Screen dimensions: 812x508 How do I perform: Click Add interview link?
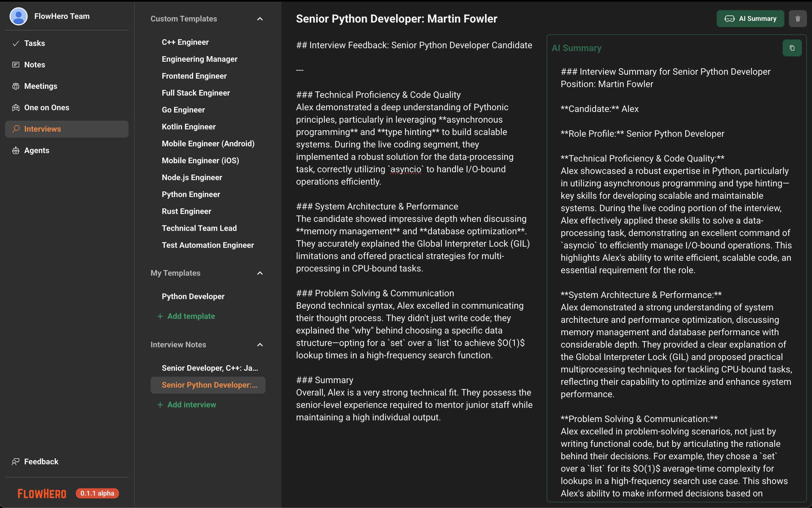click(191, 405)
